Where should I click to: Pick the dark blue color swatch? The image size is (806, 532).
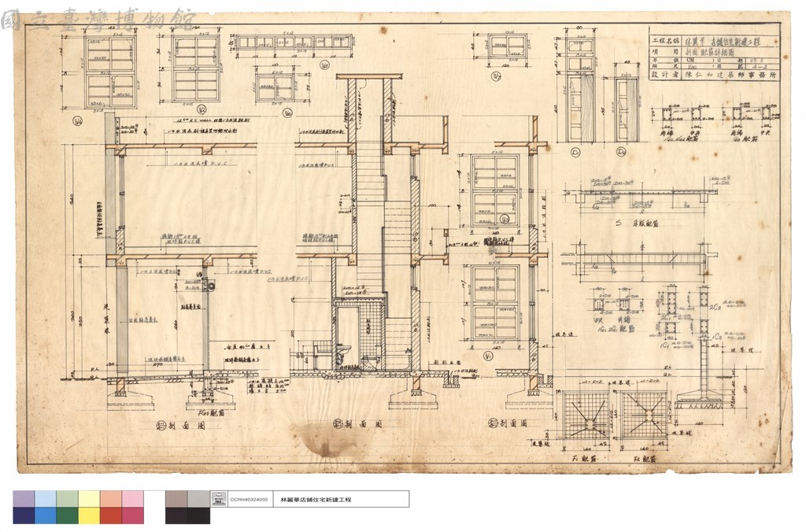pyautogui.click(x=24, y=515)
